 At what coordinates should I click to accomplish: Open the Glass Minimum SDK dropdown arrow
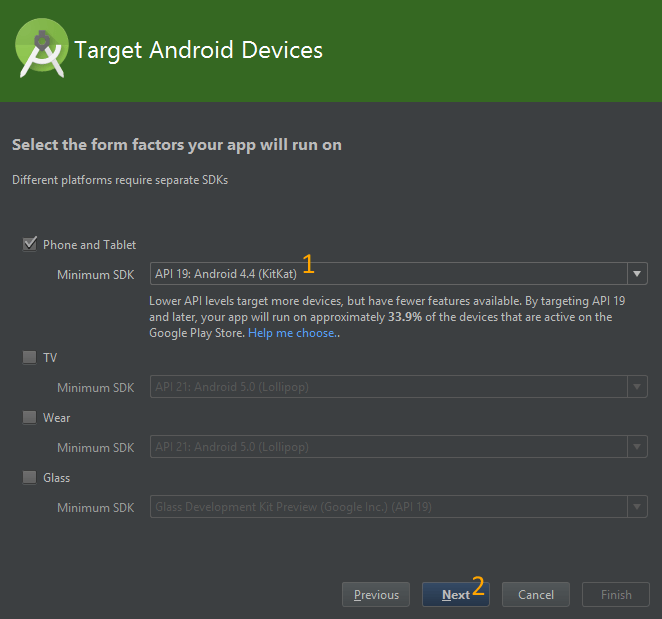point(636,507)
